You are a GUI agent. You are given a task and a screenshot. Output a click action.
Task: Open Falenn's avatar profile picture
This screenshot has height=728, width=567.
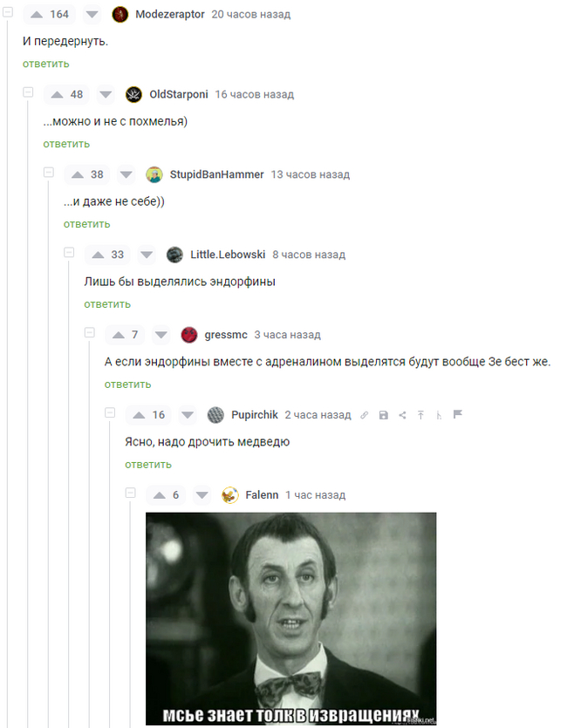[230, 495]
